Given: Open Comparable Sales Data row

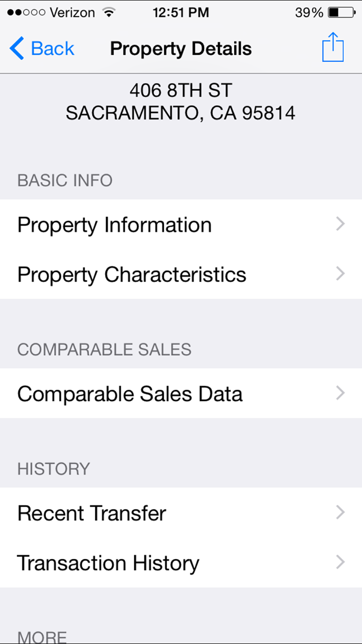Looking at the screenshot, I should pyautogui.click(x=181, y=393).
